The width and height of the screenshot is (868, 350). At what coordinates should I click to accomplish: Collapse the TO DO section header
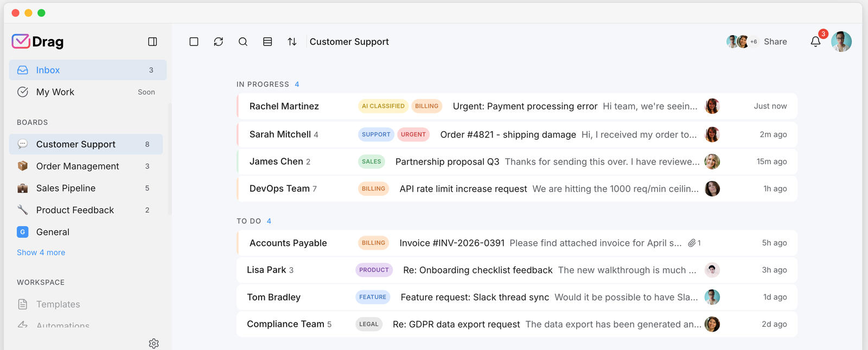click(x=254, y=221)
